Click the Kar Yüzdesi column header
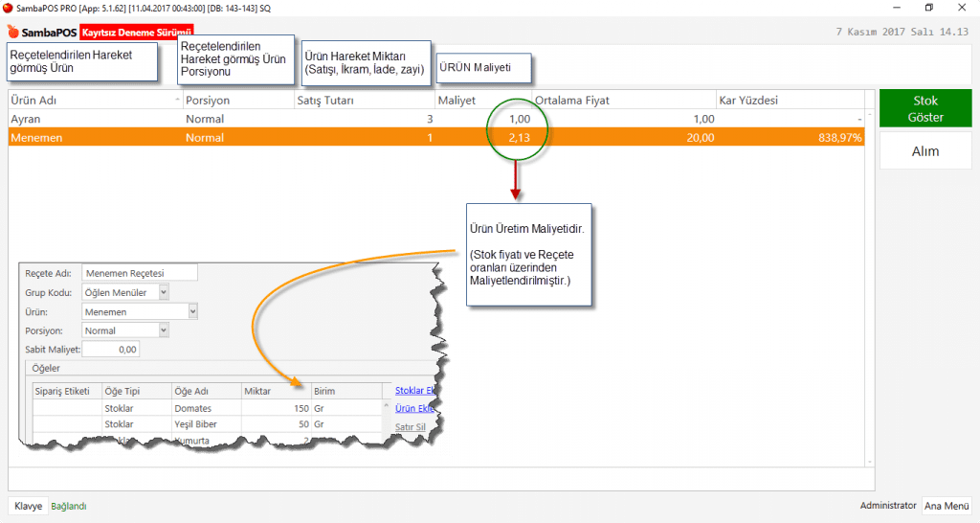Image resolution: width=980 pixels, height=523 pixels. click(x=749, y=101)
